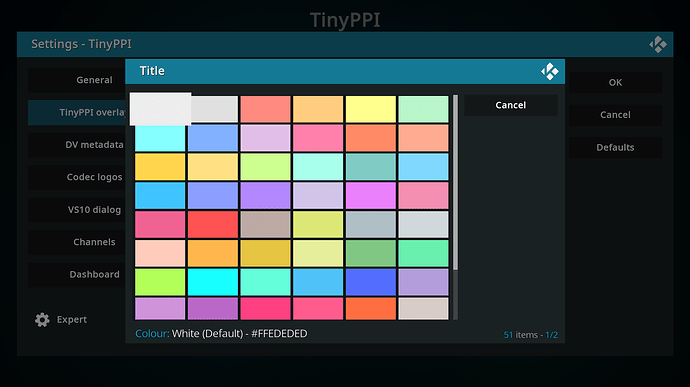Pick the highlighted white default swatch
Screen dimensions: 690x387
[x=161, y=109]
